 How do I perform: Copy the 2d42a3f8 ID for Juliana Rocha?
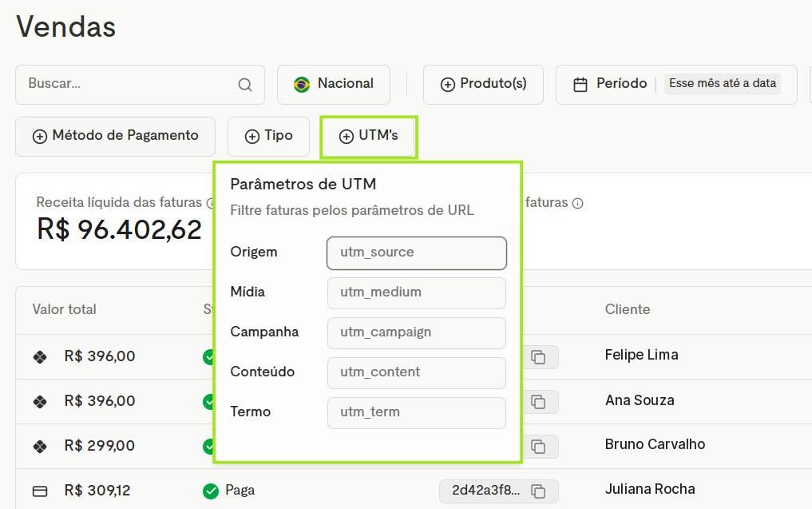539,491
